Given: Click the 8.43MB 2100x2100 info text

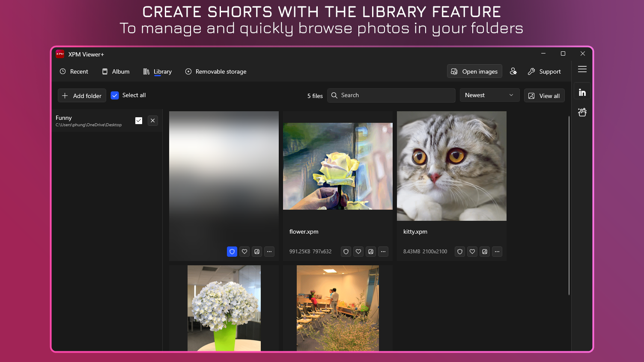Looking at the screenshot, I should coord(425,252).
